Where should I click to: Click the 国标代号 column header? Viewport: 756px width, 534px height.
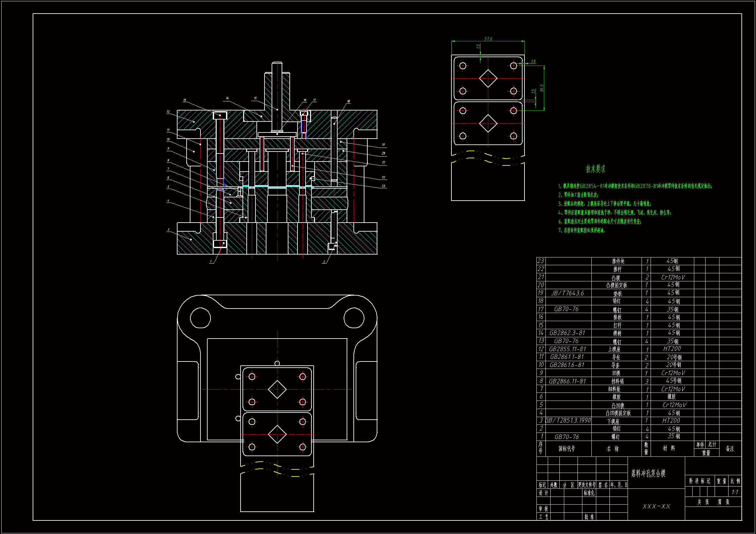coord(567,449)
